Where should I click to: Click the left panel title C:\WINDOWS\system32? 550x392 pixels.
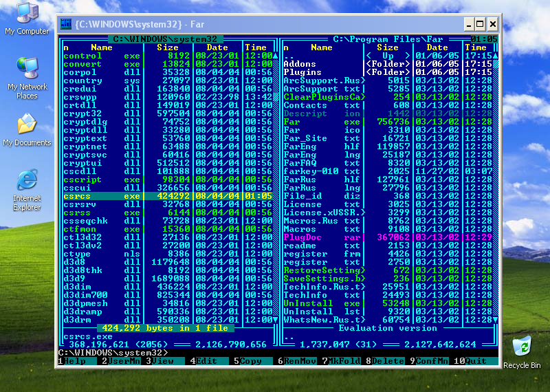165,39
